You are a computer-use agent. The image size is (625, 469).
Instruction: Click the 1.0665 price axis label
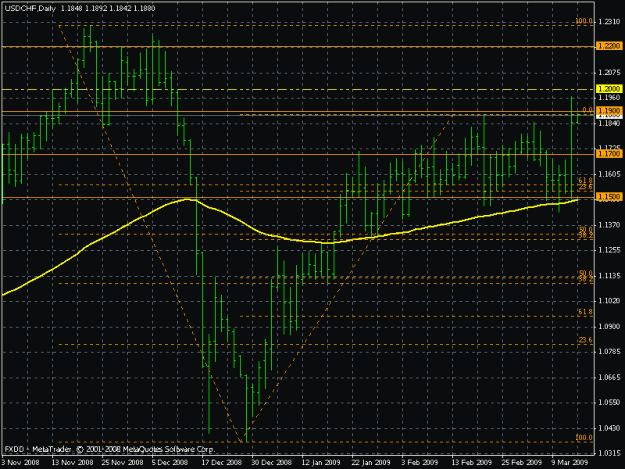609,377
